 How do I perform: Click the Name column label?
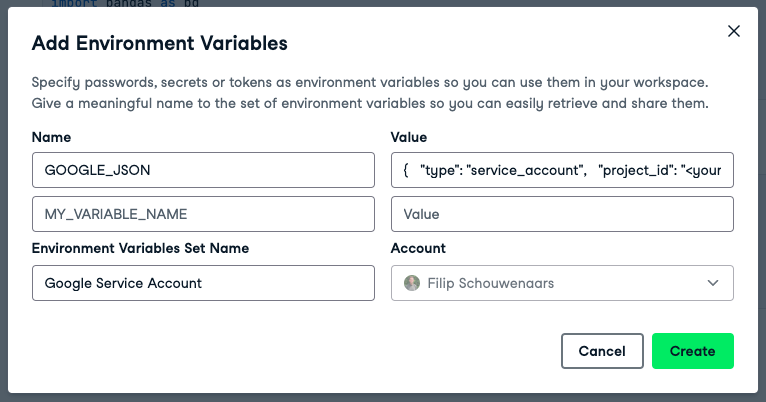tap(52, 137)
